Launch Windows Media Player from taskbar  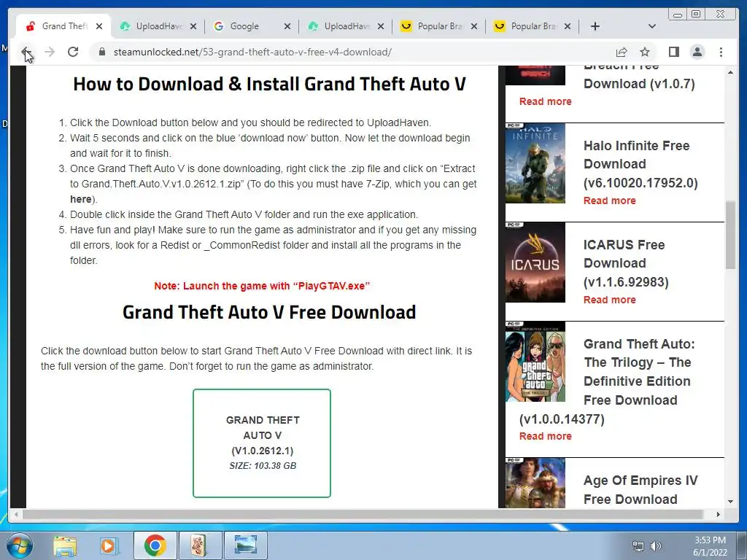point(108,545)
